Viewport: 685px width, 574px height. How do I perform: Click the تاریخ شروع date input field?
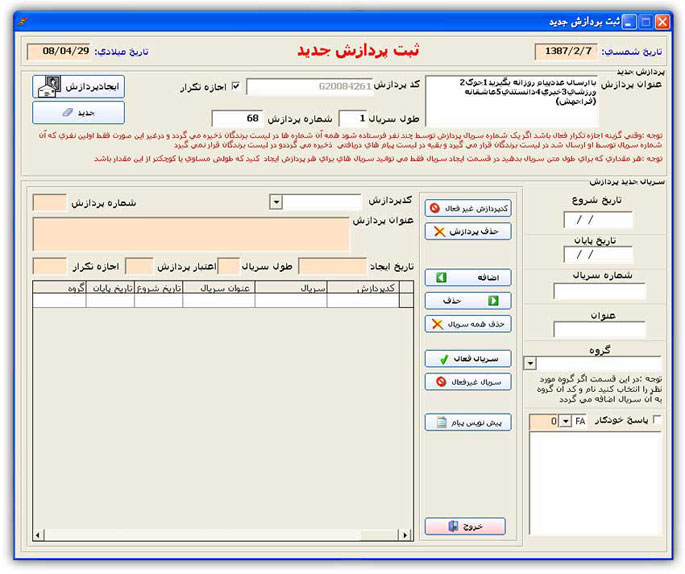(x=598, y=220)
